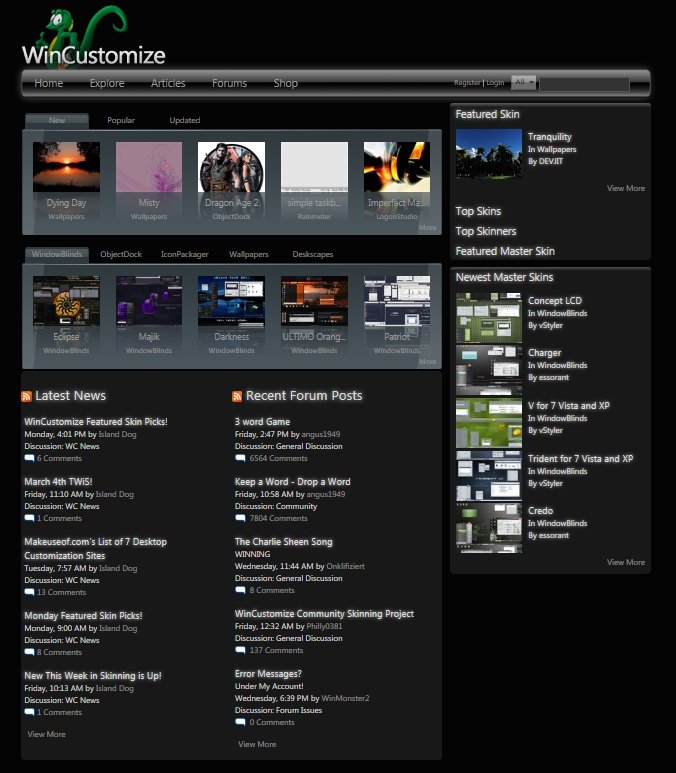Screen dimensions: 676x773
Task: Open the 3 word Game forum post
Action: pos(262,422)
